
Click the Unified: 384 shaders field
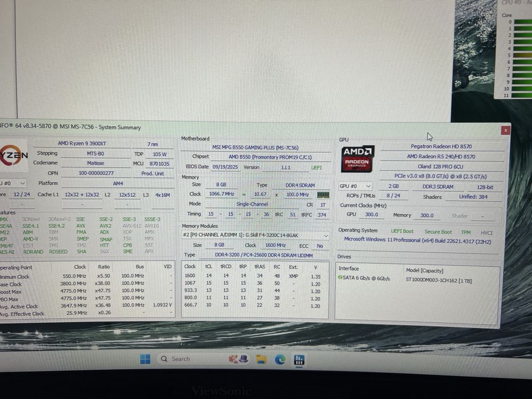click(473, 197)
